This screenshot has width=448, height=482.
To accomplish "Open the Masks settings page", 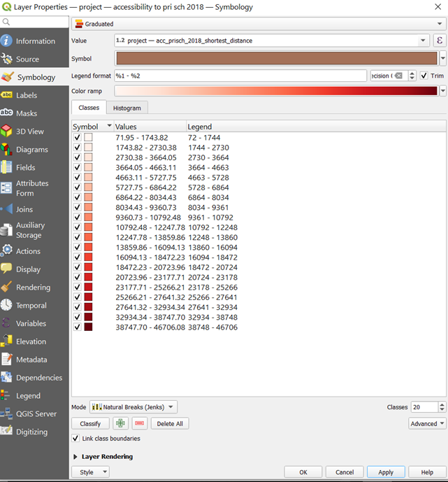I will point(27,113).
